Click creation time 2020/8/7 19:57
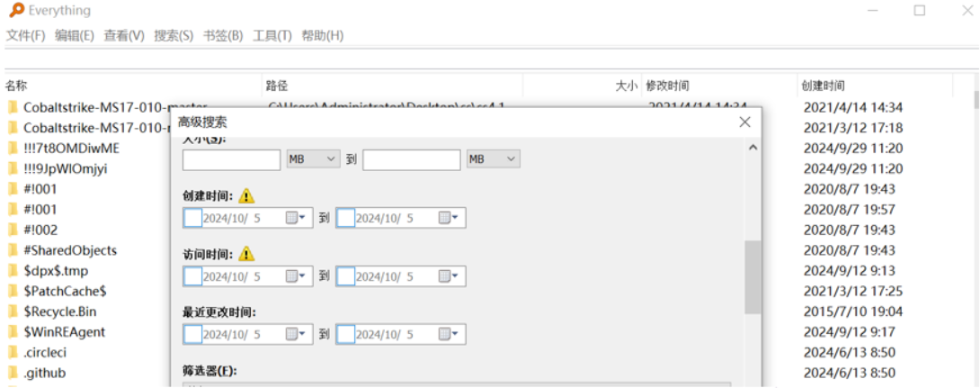Image resolution: width=980 pixels, height=388 pixels. (x=850, y=209)
